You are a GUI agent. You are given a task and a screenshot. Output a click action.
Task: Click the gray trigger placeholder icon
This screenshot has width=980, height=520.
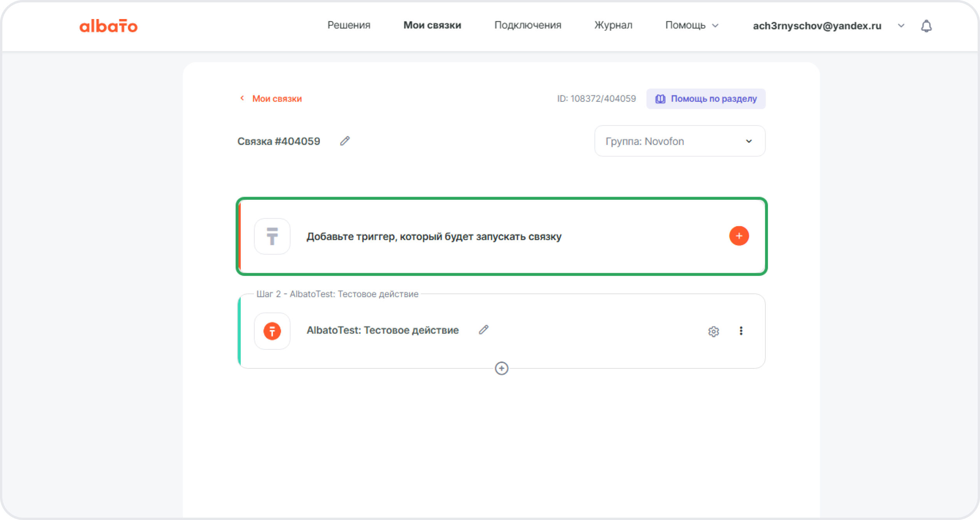(272, 236)
